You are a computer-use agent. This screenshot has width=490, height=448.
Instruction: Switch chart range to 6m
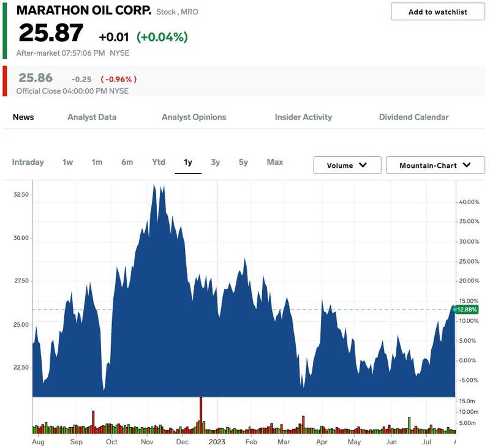pyautogui.click(x=127, y=162)
